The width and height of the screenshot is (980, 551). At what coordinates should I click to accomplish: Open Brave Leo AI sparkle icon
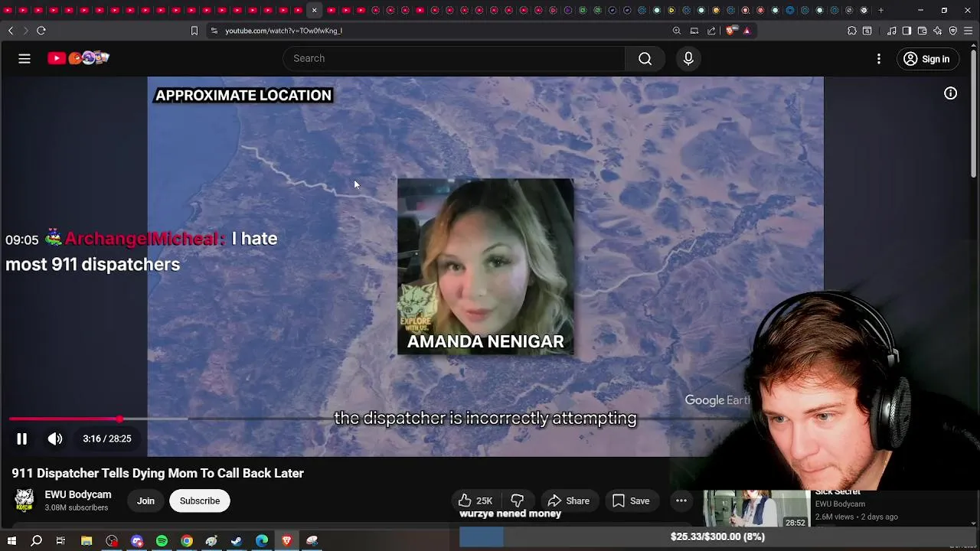tap(938, 31)
